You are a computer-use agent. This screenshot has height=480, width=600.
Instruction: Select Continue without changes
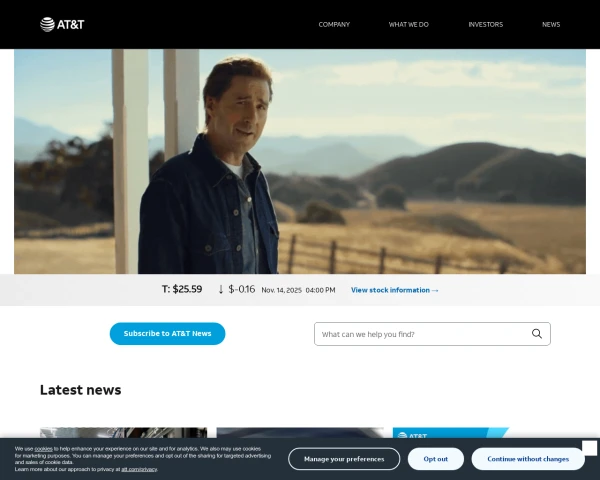click(x=528, y=459)
